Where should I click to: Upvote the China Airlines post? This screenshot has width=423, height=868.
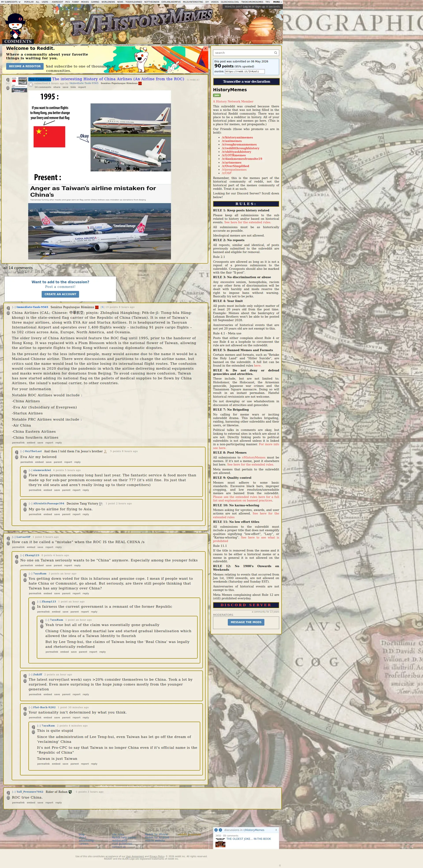[x=8, y=80]
